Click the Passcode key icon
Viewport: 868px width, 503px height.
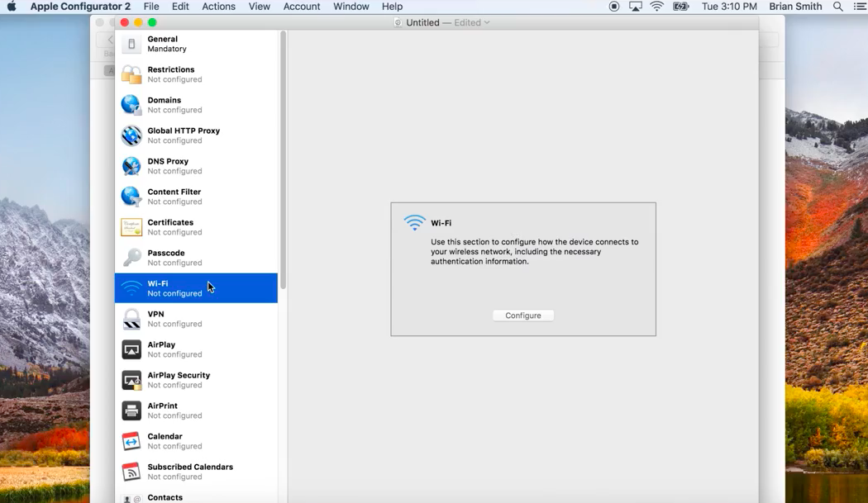(131, 258)
